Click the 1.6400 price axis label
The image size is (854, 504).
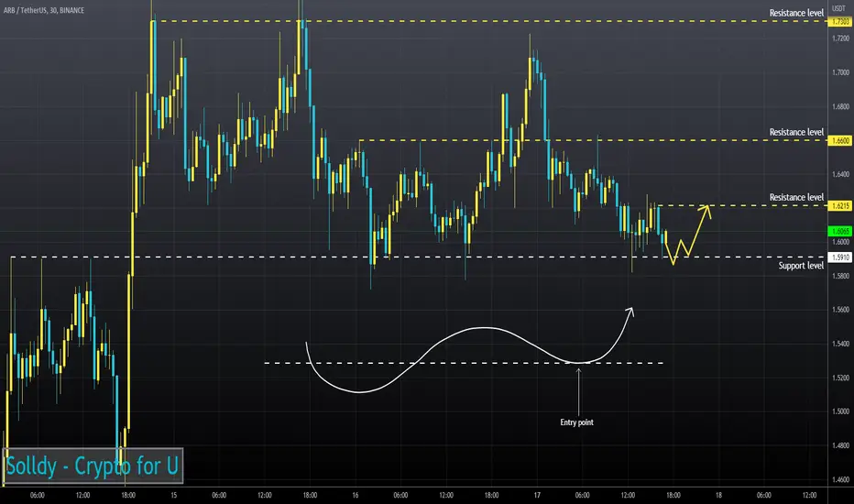pyautogui.click(x=840, y=174)
